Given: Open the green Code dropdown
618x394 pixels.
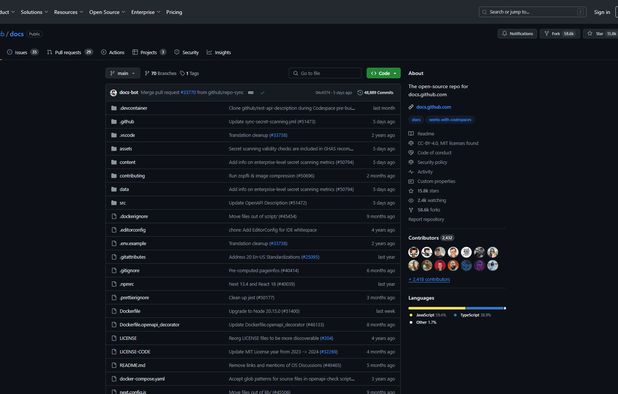Looking at the screenshot, I should (383, 73).
